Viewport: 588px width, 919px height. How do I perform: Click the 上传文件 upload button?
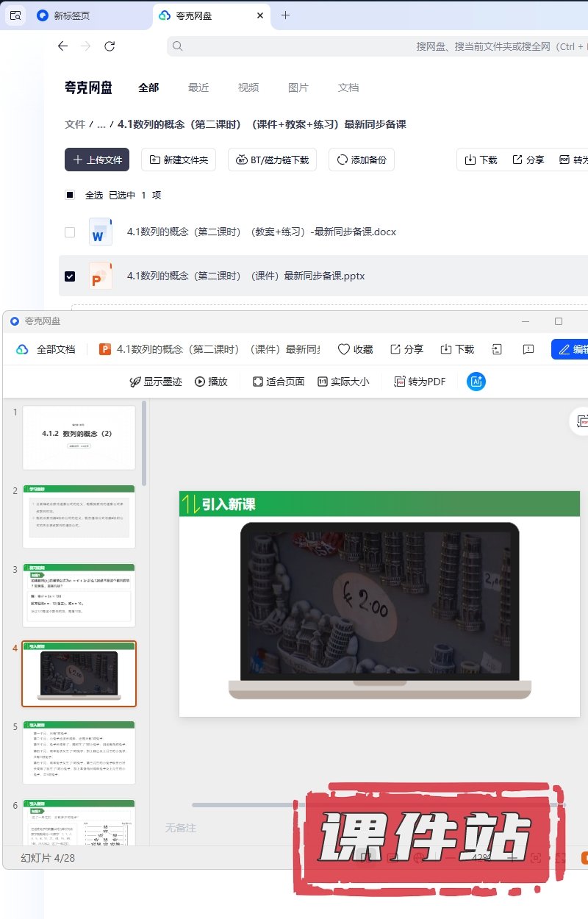click(97, 160)
